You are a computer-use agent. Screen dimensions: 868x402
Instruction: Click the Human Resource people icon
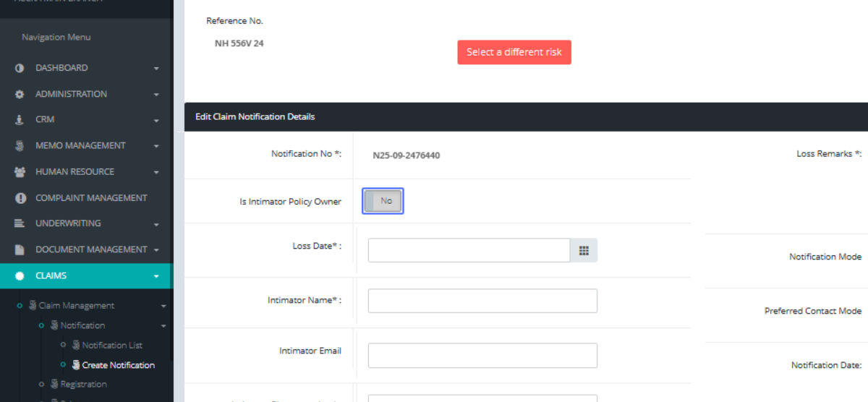click(20, 172)
